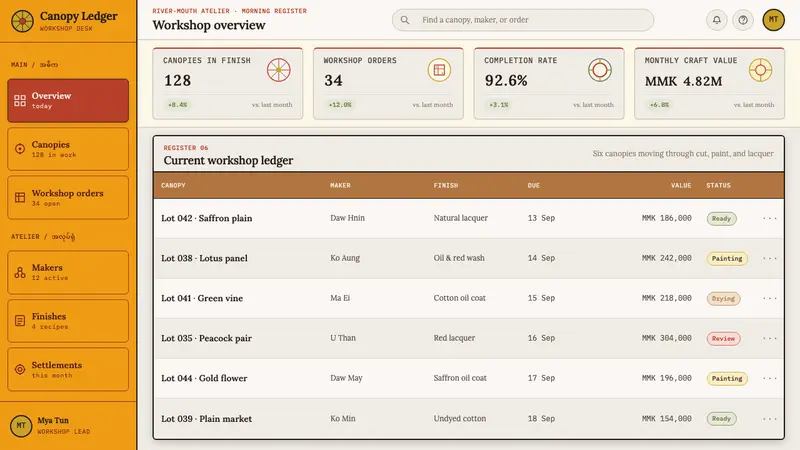Click the Painting status of Lot 044
Image resolution: width=800 pixels, height=450 pixels.
(727, 379)
